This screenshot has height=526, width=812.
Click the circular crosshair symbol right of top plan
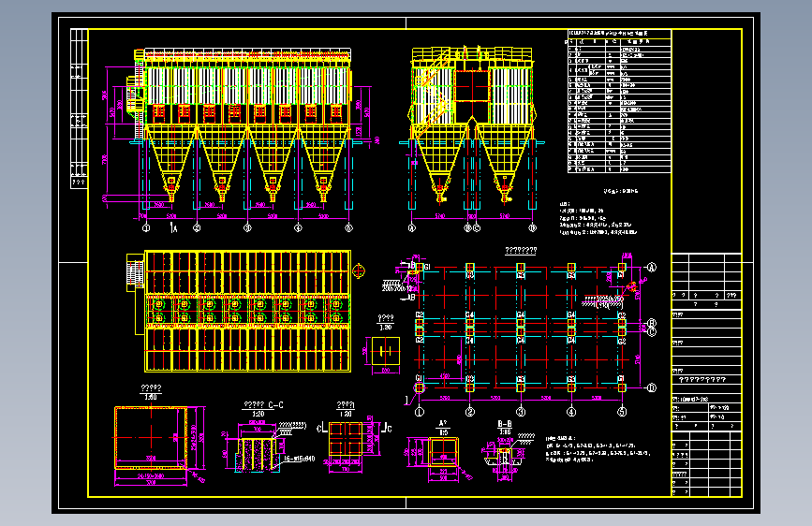[359, 270]
